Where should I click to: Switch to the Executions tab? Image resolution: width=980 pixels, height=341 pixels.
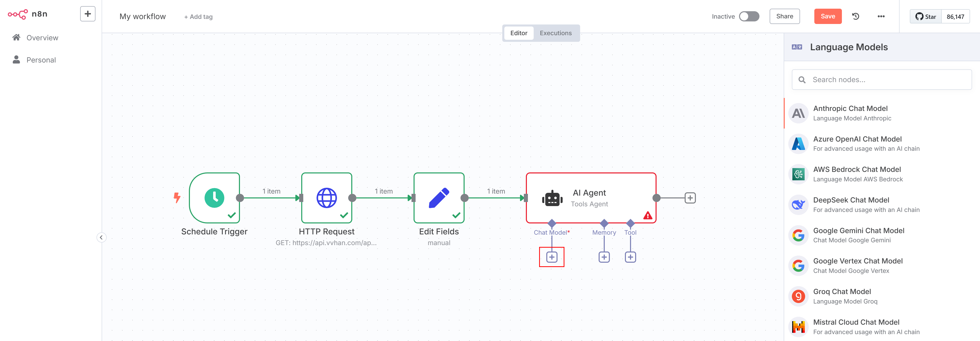[x=555, y=33]
